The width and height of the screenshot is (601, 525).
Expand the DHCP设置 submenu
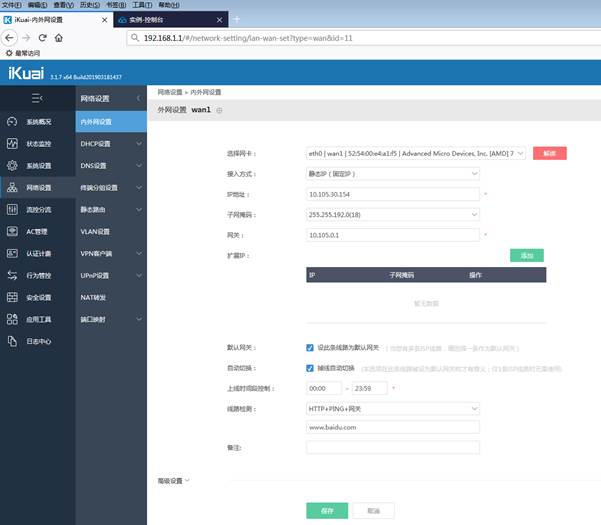[x=110, y=144]
